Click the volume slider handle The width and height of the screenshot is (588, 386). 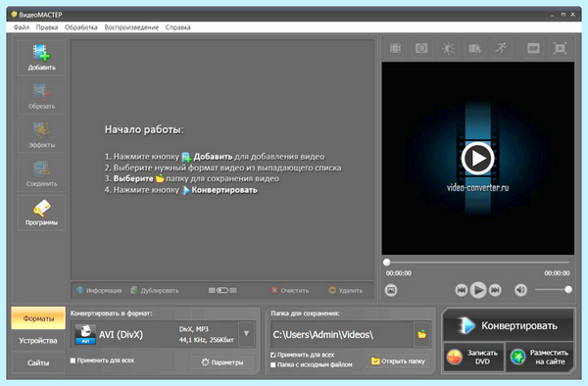[568, 289]
